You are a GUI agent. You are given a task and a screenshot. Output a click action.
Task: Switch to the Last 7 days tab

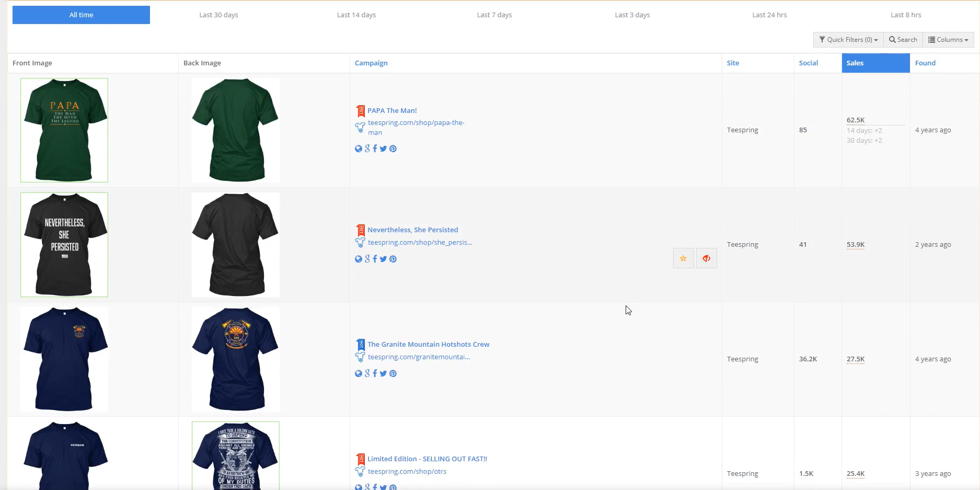click(x=494, y=15)
